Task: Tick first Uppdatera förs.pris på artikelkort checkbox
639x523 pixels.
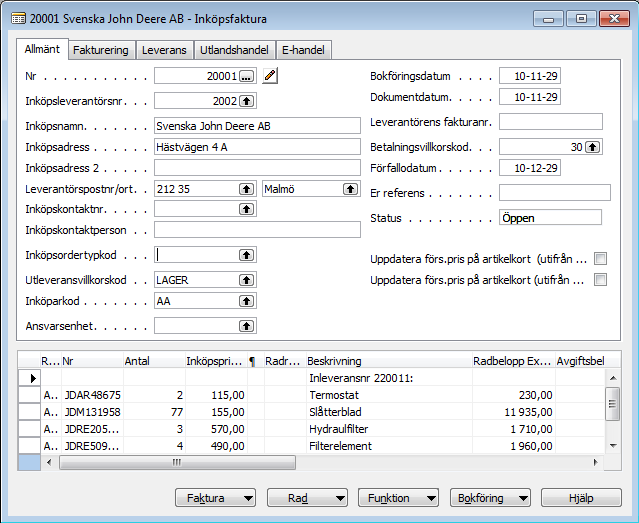Action: coord(601,259)
